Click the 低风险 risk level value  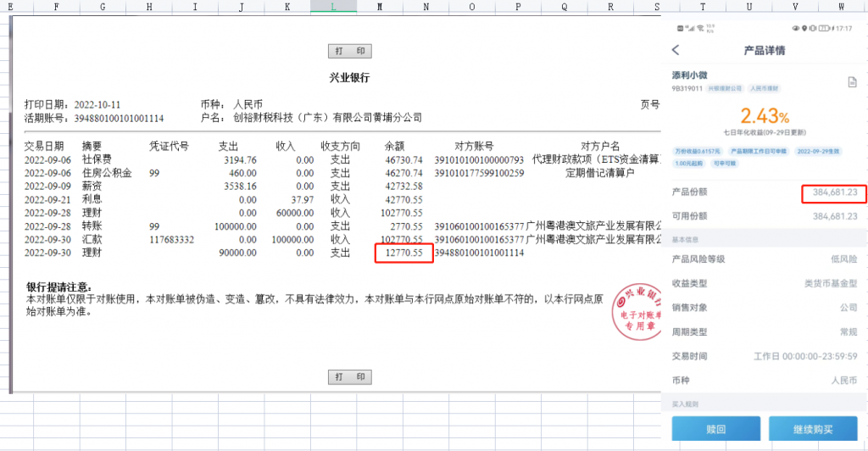(843, 259)
